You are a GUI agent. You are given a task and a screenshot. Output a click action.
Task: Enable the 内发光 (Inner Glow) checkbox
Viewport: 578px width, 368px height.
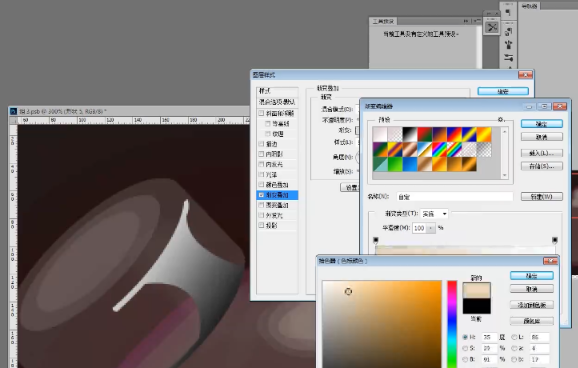[261, 164]
